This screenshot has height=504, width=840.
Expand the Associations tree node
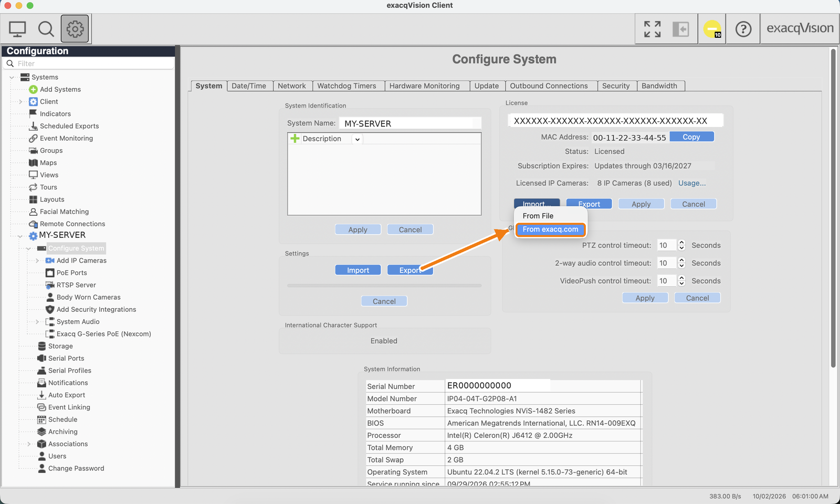[x=29, y=444]
